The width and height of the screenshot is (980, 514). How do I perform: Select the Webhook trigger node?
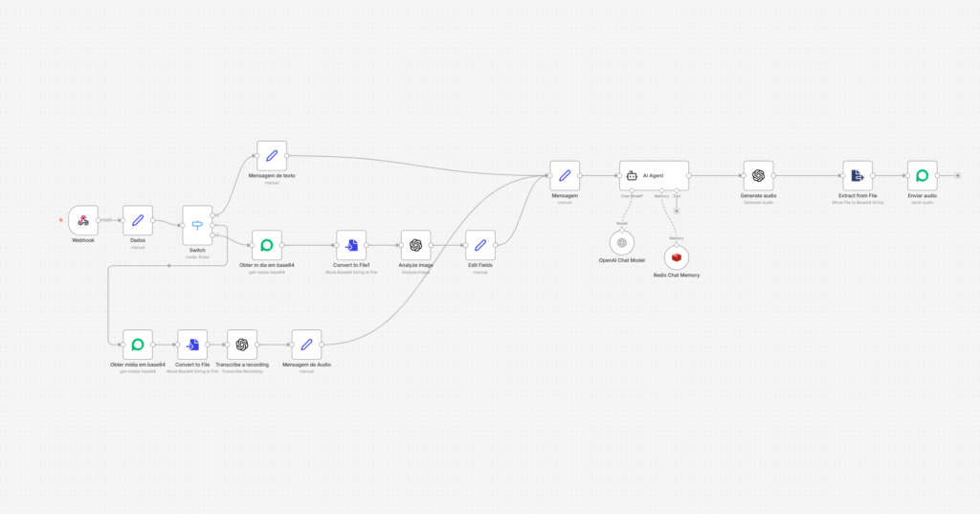coord(83,220)
